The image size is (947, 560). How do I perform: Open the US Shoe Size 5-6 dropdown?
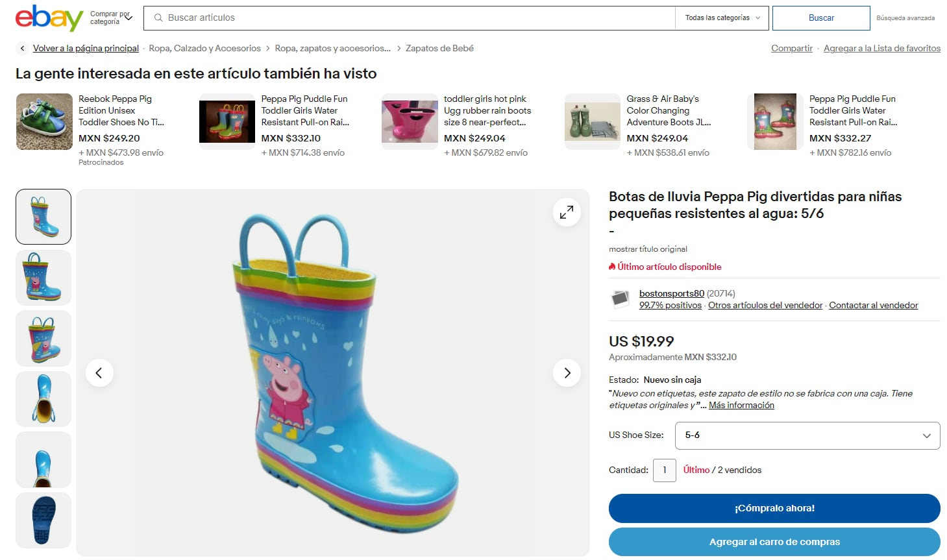(x=806, y=435)
